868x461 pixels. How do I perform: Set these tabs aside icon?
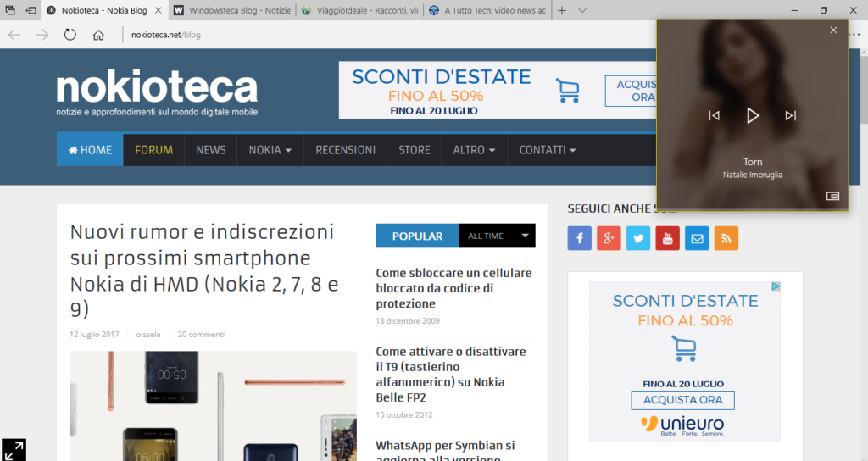click(31, 10)
